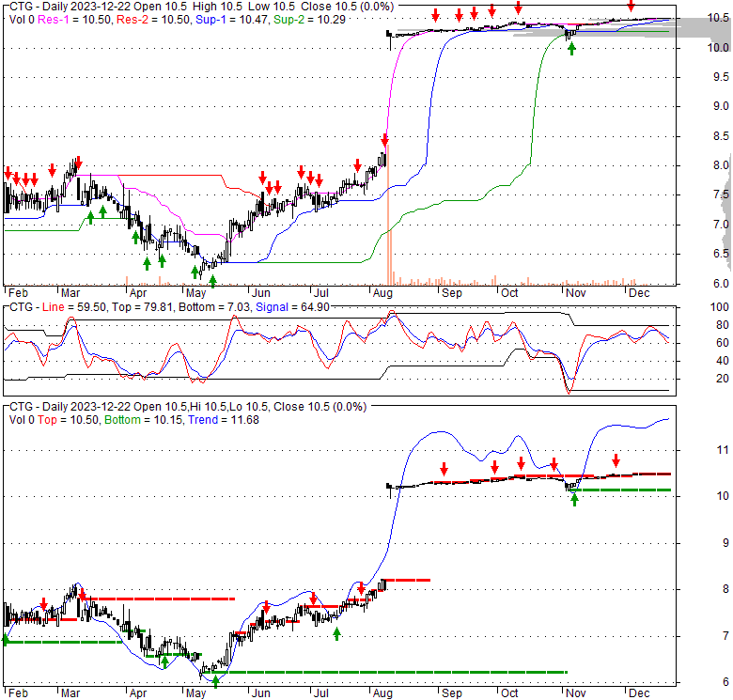Click the 'Top = 10.50' label in lower chart
Viewport: 733px width, 700px height.
pyautogui.click(x=68, y=420)
